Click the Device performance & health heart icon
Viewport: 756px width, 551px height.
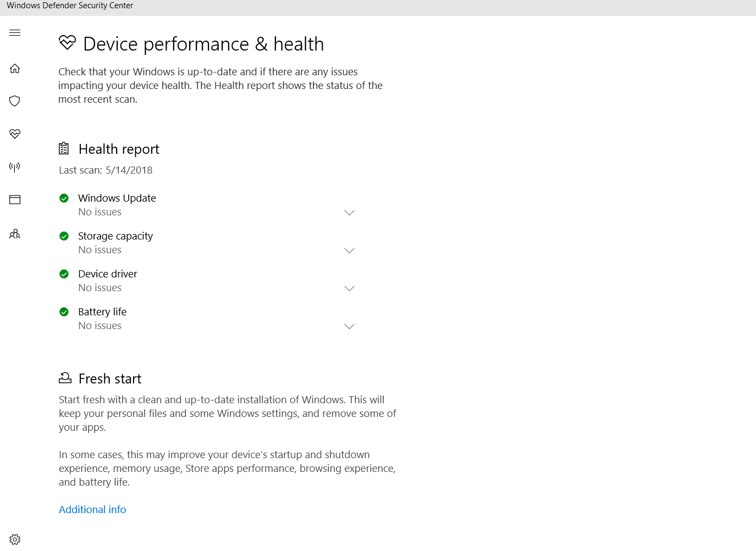point(14,133)
